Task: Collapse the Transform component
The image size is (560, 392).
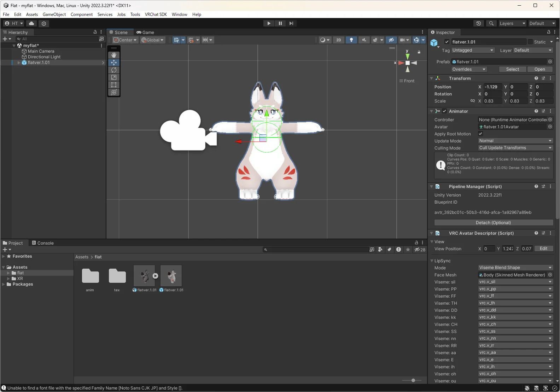Action: click(431, 78)
